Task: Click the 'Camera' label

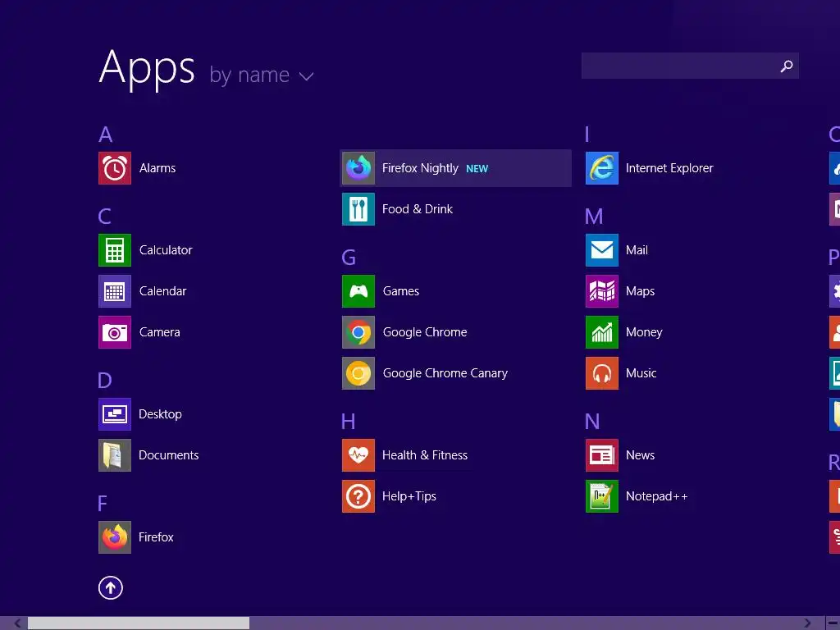Action: pyautogui.click(x=160, y=332)
